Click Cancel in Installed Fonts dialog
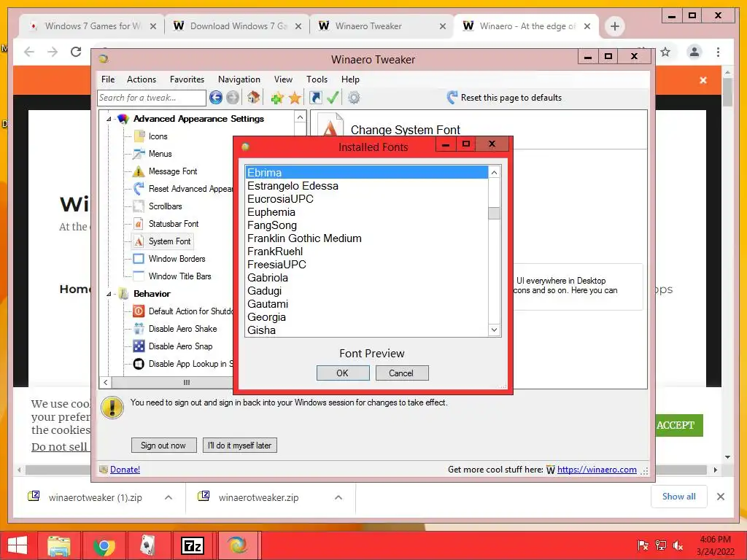Image resolution: width=747 pixels, height=560 pixels. [x=402, y=373]
